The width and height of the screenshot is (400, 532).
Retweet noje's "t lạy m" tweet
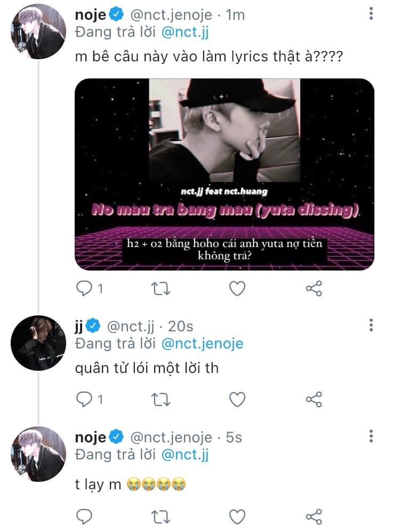click(161, 517)
